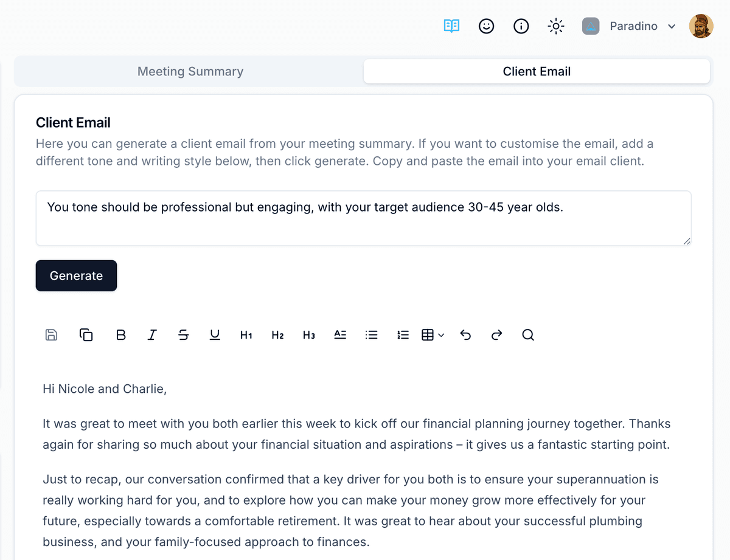The height and width of the screenshot is (560, 730).
Task: Open the search icon in the toolbar
Action: pyautogui.click(x=527, y=334)
